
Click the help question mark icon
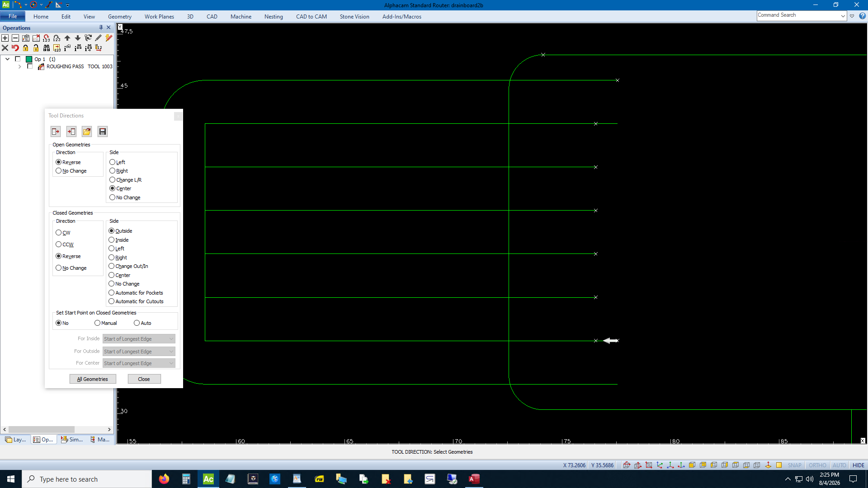point(862,16)
